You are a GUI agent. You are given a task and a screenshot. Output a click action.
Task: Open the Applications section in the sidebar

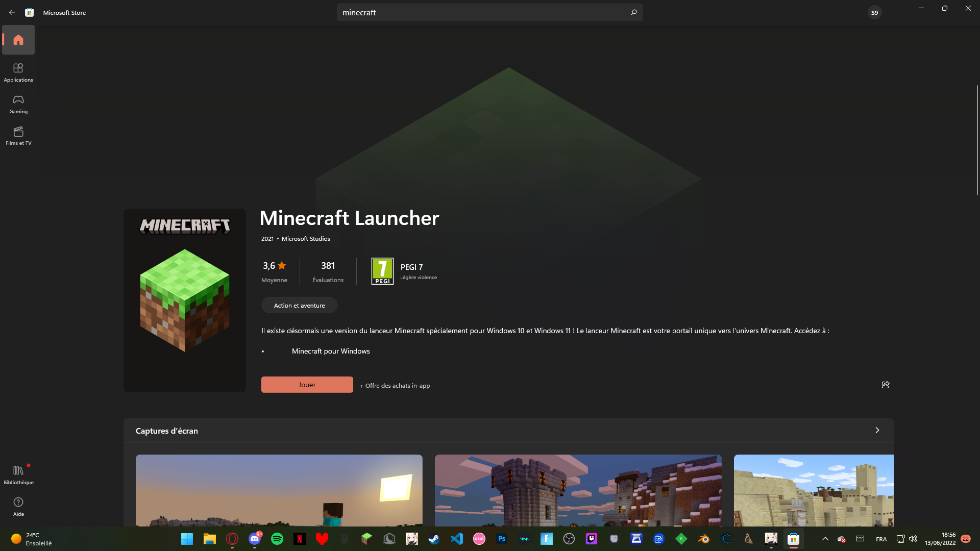pyautogui.click(x=18, y=72)
